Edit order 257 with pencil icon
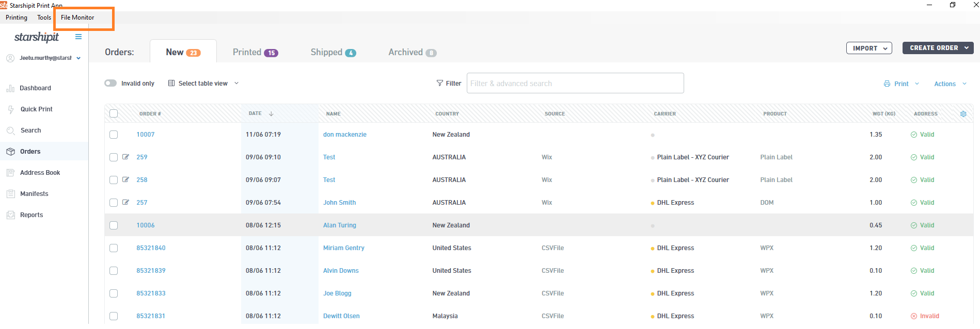980x329 pixels. [x=125, y=202]
